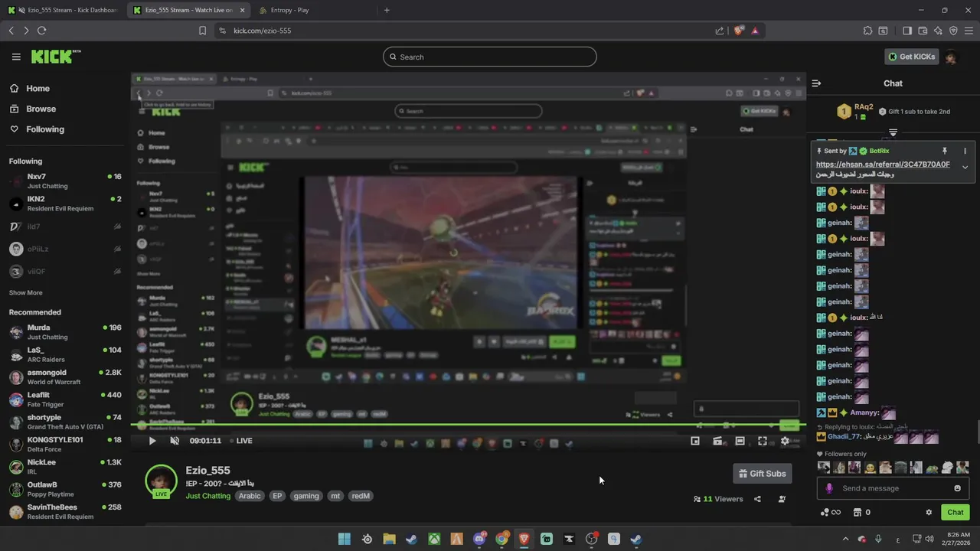This screenshot has width=980, height=551.
Task: Unmute the stream volume
Action: point(175,441)
